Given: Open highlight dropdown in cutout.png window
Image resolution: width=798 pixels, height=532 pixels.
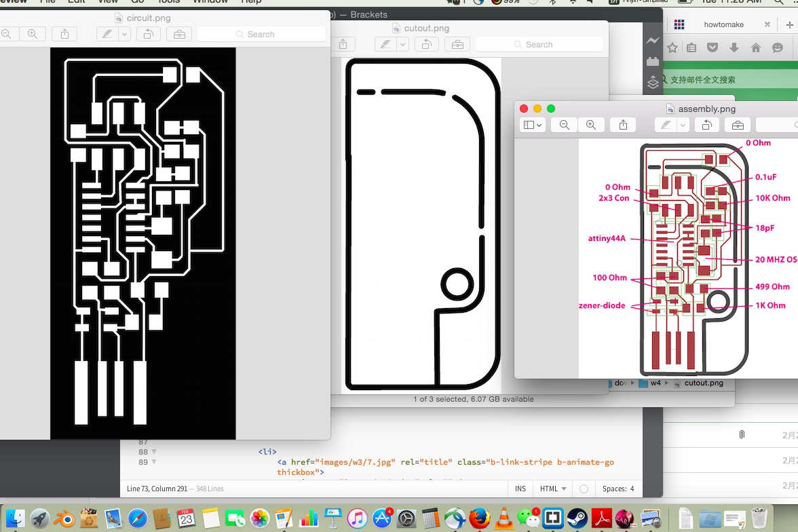Looking at the screenshot, I should click(x=402, y=44).
